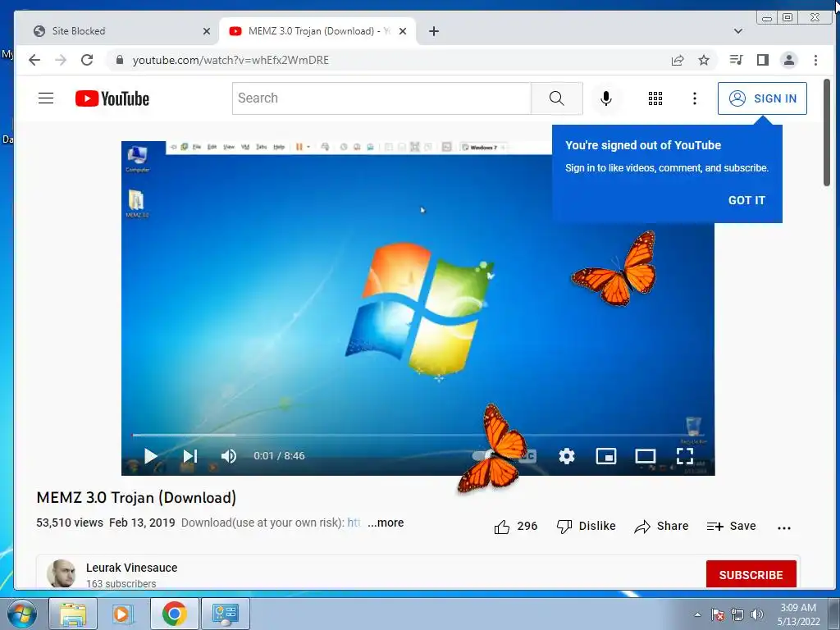Screen dimensions: 840x630
Task: Launch Windows Media Player from taskbar
Action: pos(123,614)
